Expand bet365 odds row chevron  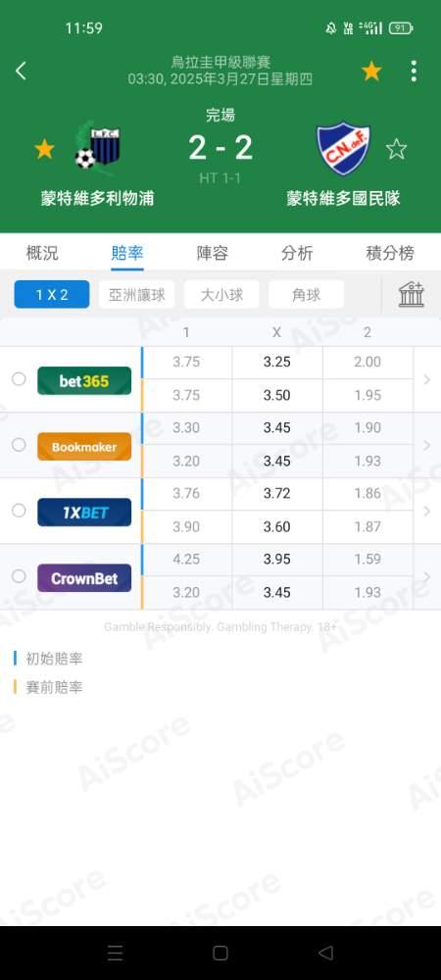[x=427, y=379]
